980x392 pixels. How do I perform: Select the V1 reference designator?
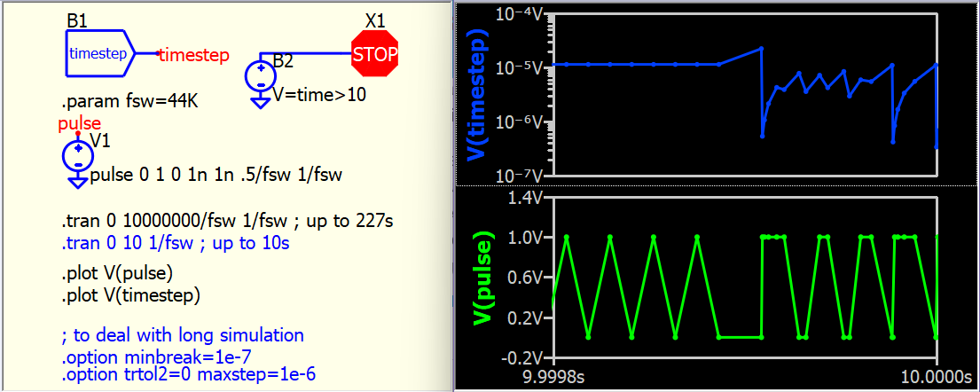[x=101, y=141]
